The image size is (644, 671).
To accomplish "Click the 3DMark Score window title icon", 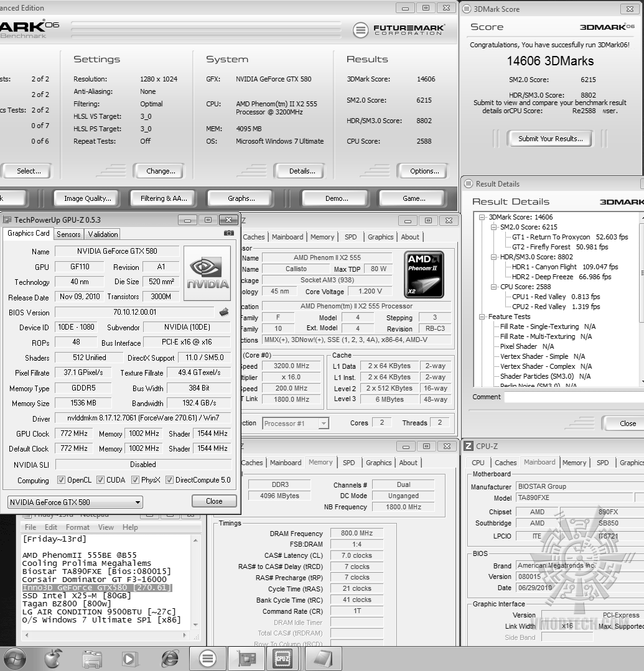I will pos(467,9).
